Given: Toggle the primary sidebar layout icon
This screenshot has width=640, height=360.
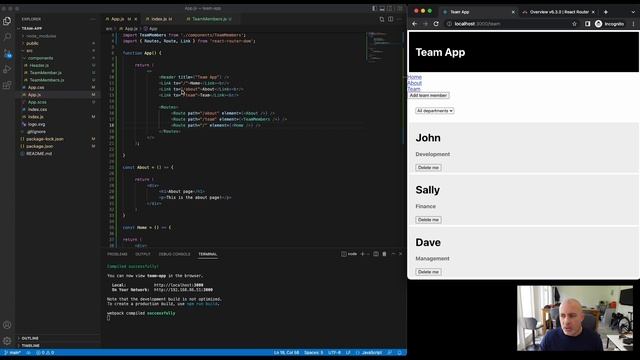Looking at the screenshot, I should coord(374,8).
